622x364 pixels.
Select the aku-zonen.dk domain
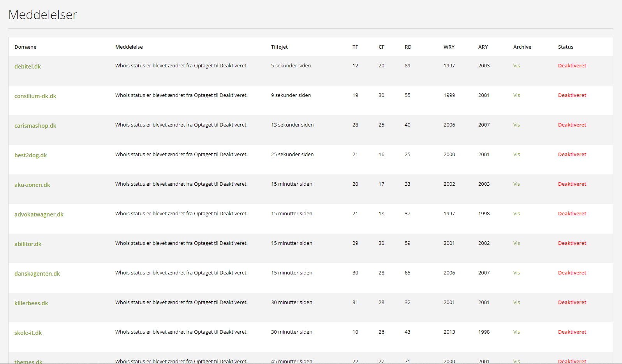(32, 185)
